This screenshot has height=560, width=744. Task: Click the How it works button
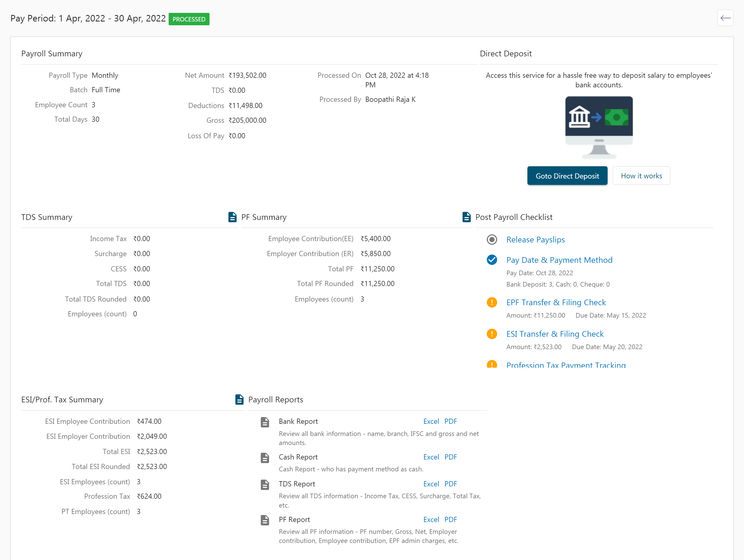point(641,176)
